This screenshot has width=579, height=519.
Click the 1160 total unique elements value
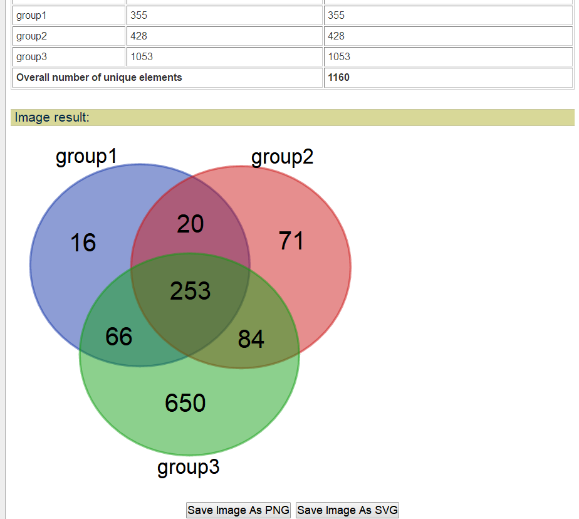pos(339,78)
